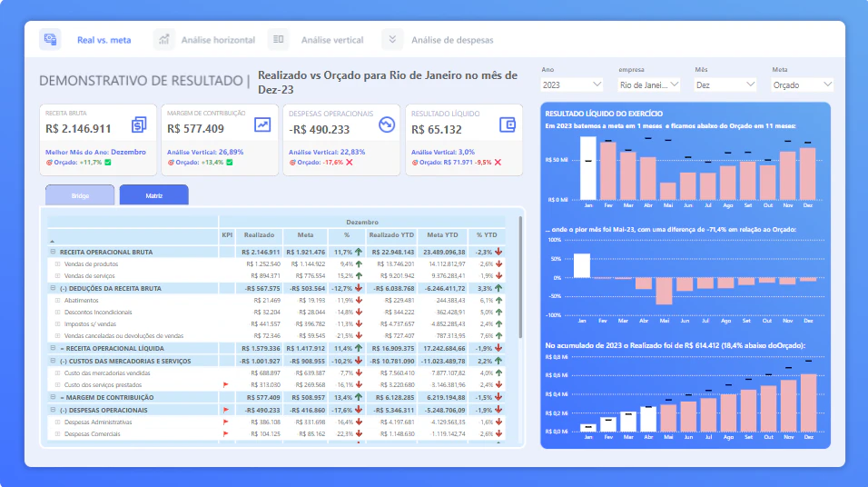Collapse the Deduções da Receita Bruta row
The height and width of the screenshot is (487, 868).
pos(54,288)
